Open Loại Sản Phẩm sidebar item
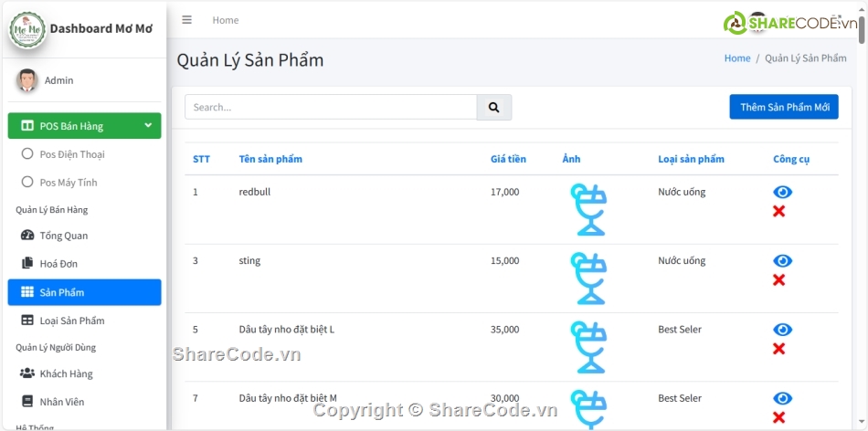 pyautogui.click(x=71, y=321)
